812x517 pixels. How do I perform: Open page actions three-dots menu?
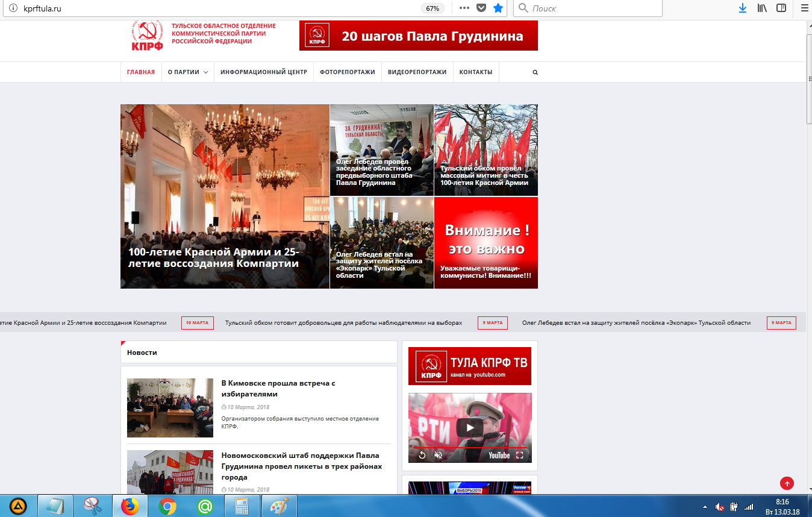coord(464,8)
